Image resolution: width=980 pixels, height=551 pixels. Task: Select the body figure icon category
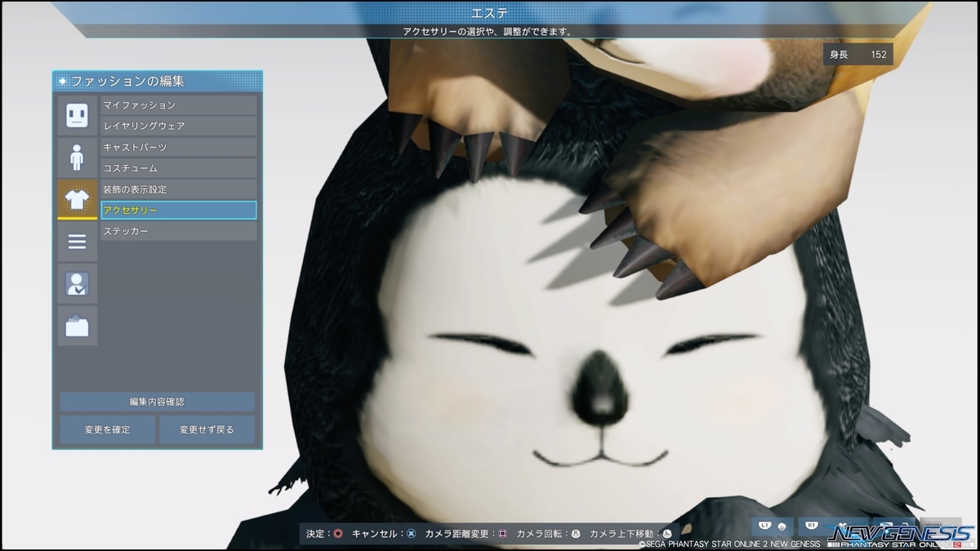coord(77,158)
